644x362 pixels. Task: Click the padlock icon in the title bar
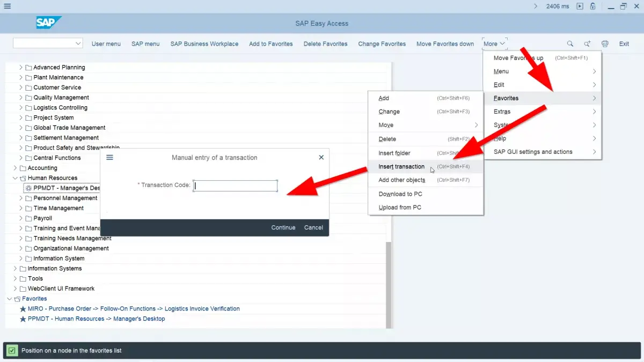coord(593,6)
